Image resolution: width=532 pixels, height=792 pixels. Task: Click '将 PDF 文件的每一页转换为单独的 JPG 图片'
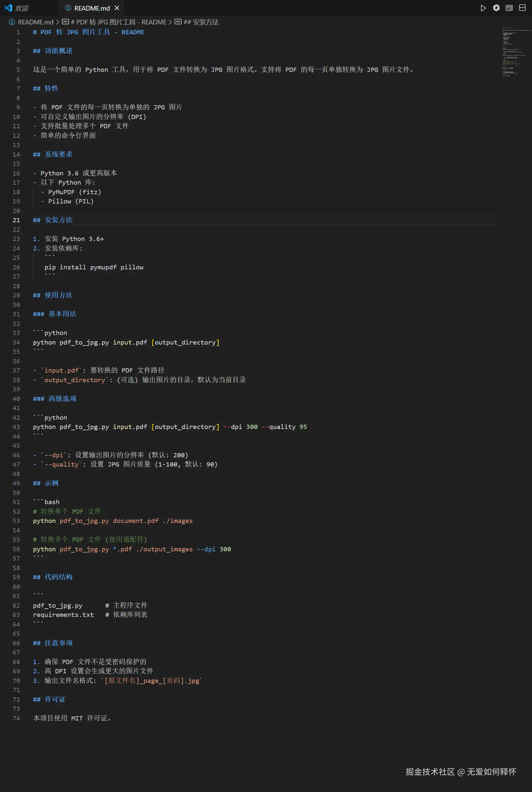pyautogui.click(x=111, y=107)
